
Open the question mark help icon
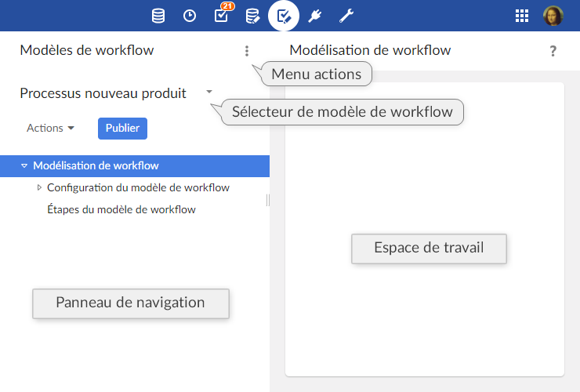[x=553, y=51]
